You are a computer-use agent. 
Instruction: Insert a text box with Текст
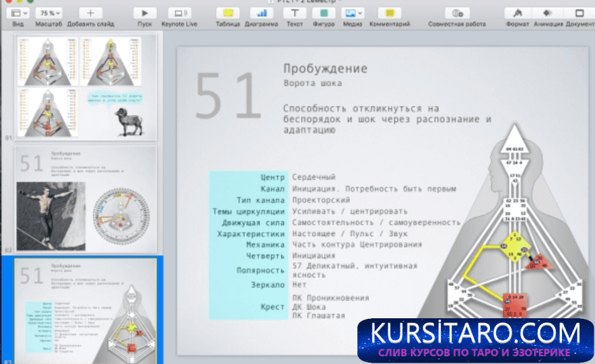pyautogui.click(x=294, y=13)
